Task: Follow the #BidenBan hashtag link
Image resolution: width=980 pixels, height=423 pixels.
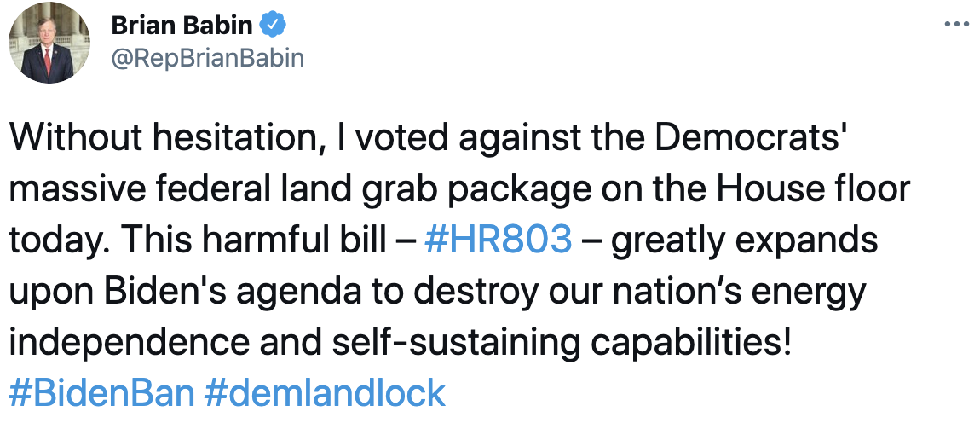Action: [x=102, y=392]
